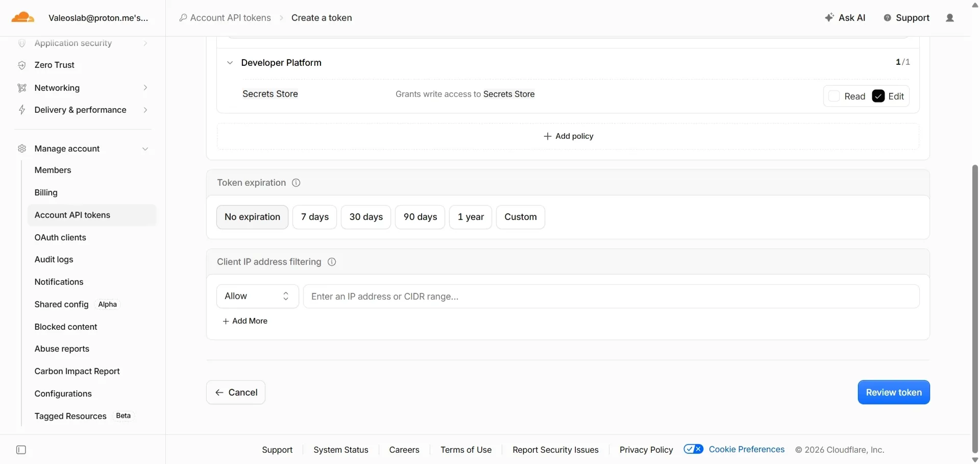980x464 pixels.
Task: Focus the IP address or CIDR range field
Action: pos(611,297)
